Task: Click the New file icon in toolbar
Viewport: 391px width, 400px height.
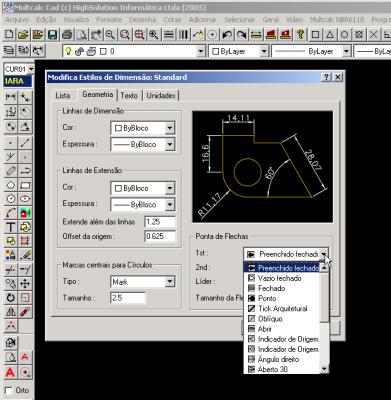Action: (9, 34)
